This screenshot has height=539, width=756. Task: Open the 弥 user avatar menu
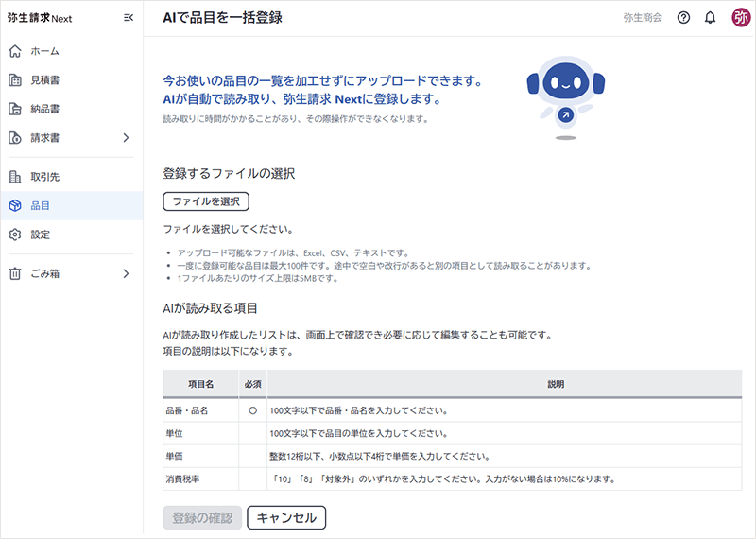(x=741, y=18)
